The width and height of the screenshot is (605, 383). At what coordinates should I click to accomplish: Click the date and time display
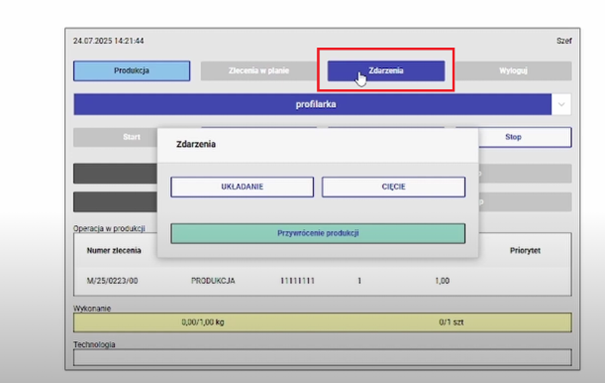[x=108, y=41]
